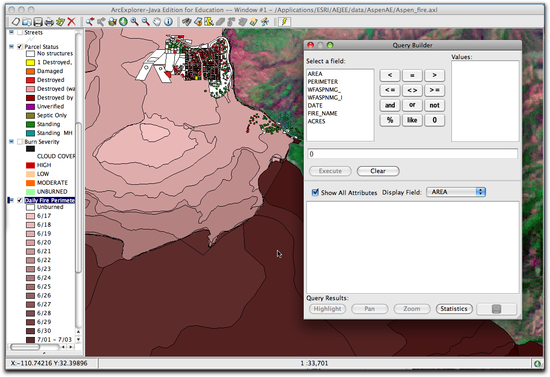Insert the 'not' operator
The width and height of the screenshot is (550, 377).
pyautogui.click(x=435, y=105)
